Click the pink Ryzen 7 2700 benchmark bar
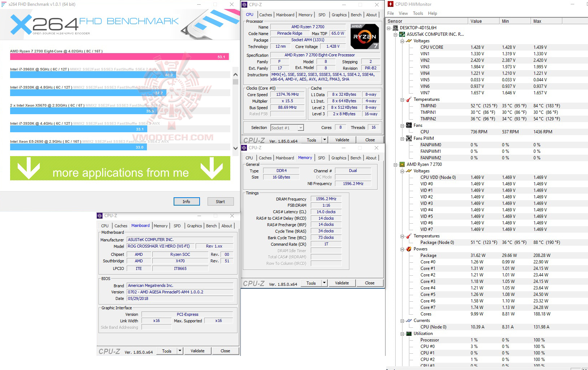The height and width of the screenshot is (370, 588). 119,57
